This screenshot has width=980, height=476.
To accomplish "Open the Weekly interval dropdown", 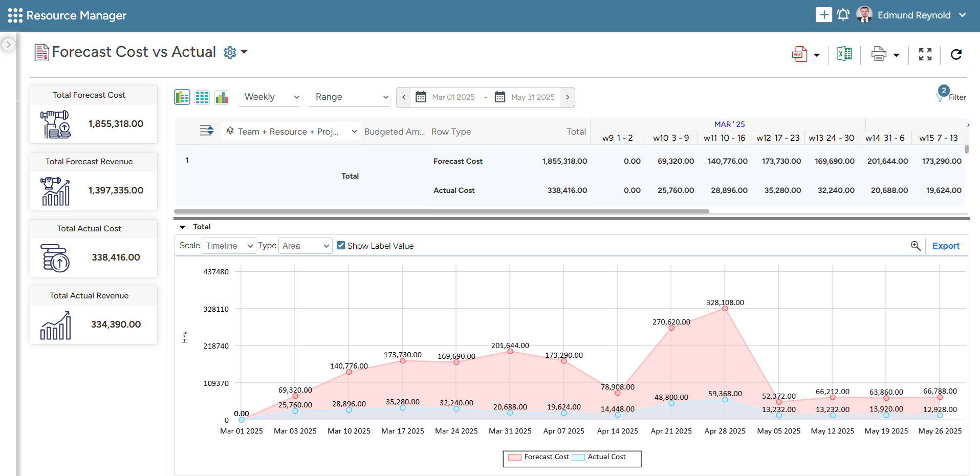I will click(x=269, y=97).
